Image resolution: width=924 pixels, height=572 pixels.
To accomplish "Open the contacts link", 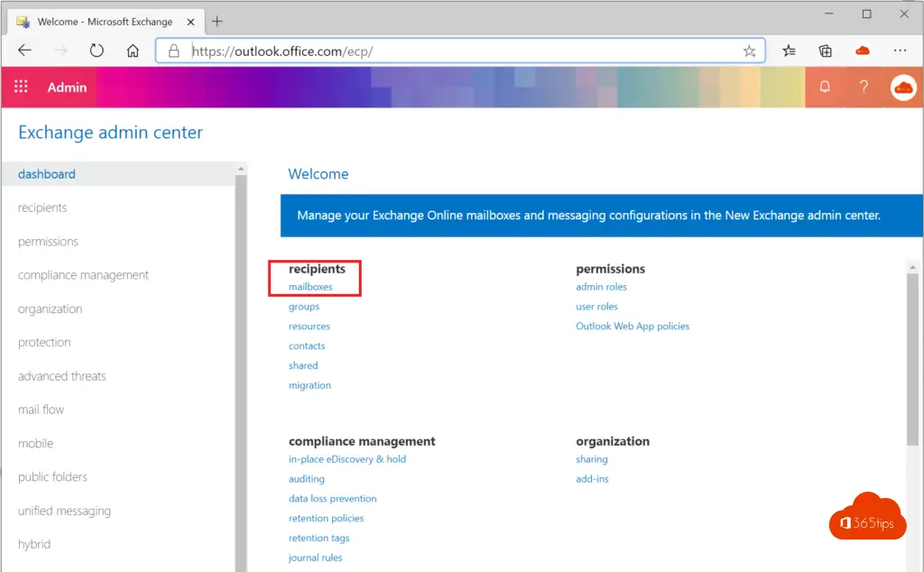I will pos(307,346).
